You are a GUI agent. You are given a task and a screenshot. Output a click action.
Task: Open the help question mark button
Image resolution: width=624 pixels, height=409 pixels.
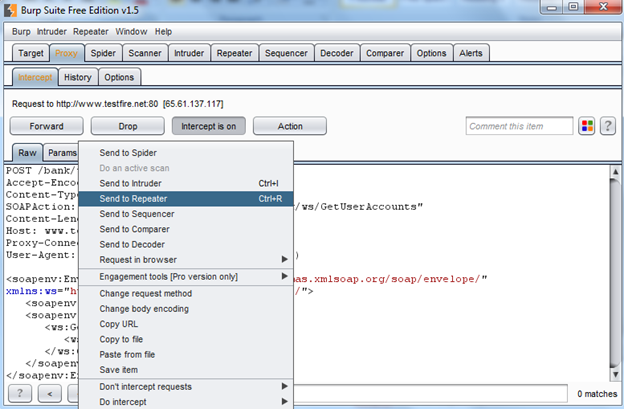point(606,126)
